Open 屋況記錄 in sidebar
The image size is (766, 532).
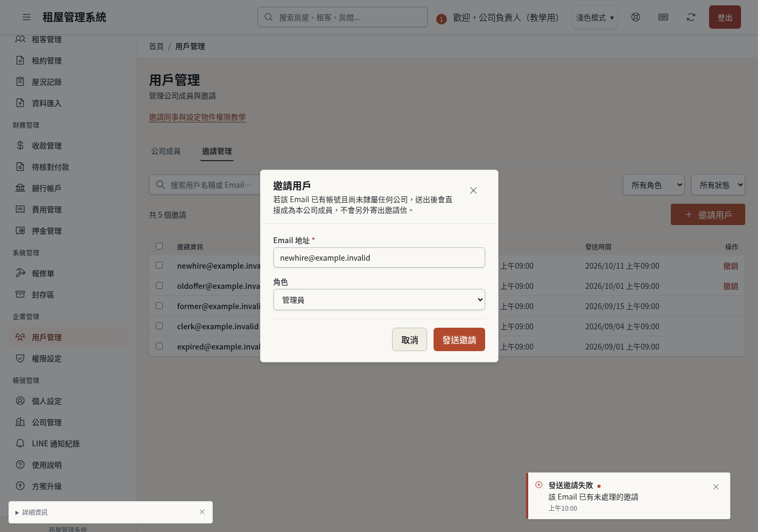click(68, 82)
